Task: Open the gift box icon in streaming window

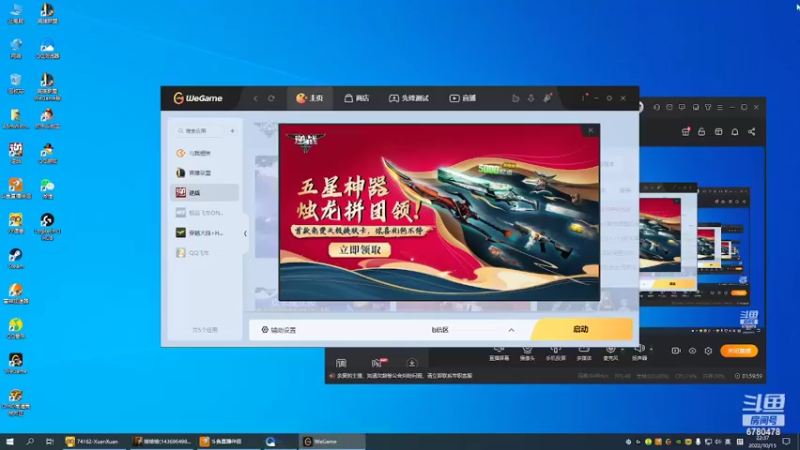Action: coord(686,132)
